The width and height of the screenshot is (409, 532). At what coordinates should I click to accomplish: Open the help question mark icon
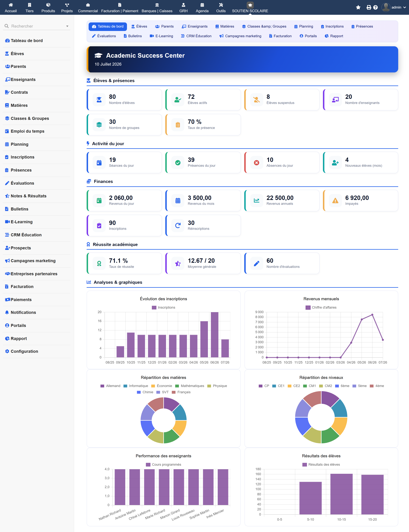(375, 7)
